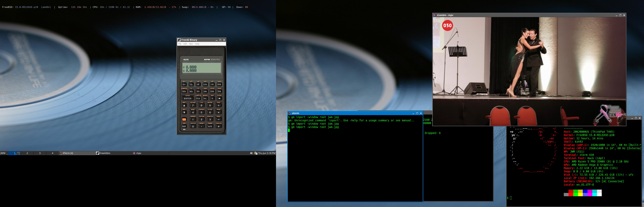Click the +/- sign change key
This screenshot has width=644, height=207.
click(x=205, y=98)
